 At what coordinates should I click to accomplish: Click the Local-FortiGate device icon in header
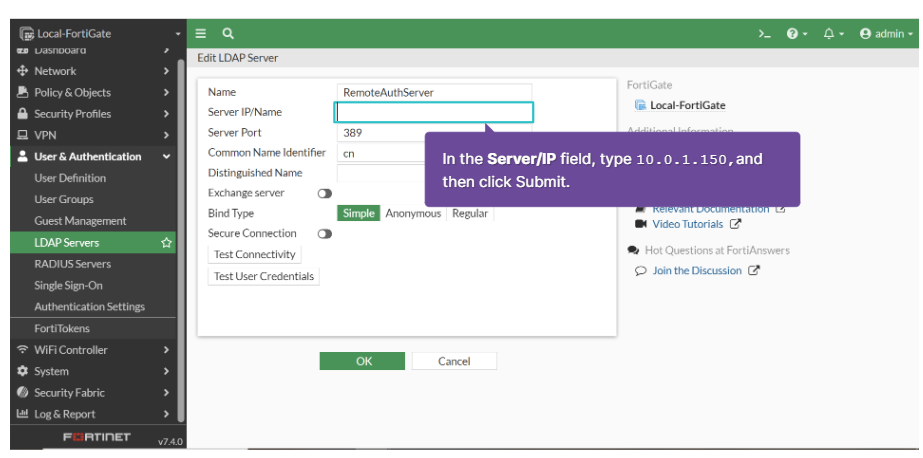(x=26, y=34)
